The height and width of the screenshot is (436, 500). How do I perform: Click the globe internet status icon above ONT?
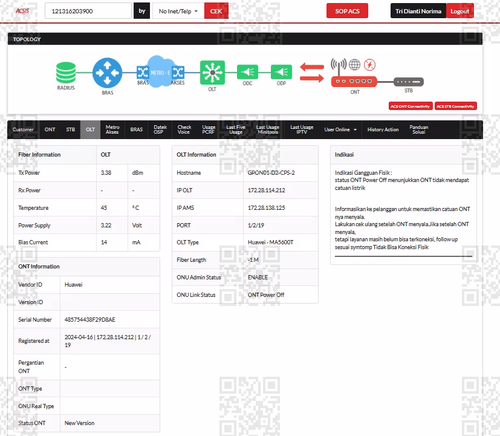[355, 65]
